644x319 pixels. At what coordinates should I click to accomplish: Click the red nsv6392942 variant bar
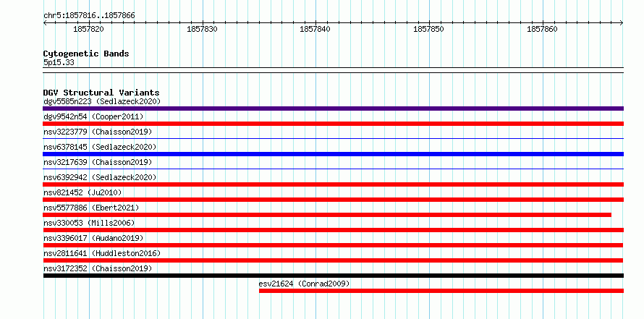pos(333,184)
